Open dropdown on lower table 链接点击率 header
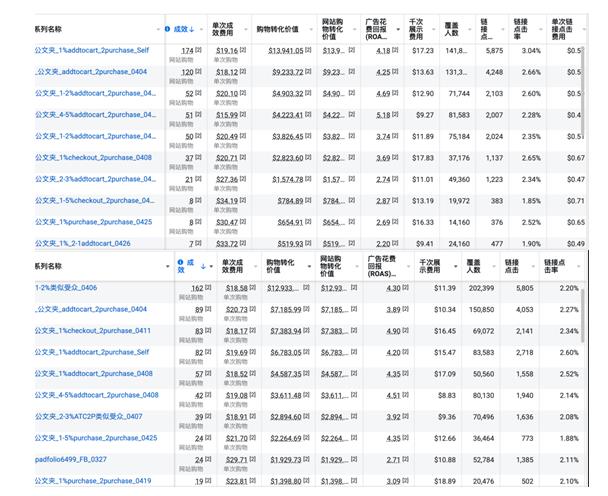The height and width of the screenshot is (496, 608). 579,266
